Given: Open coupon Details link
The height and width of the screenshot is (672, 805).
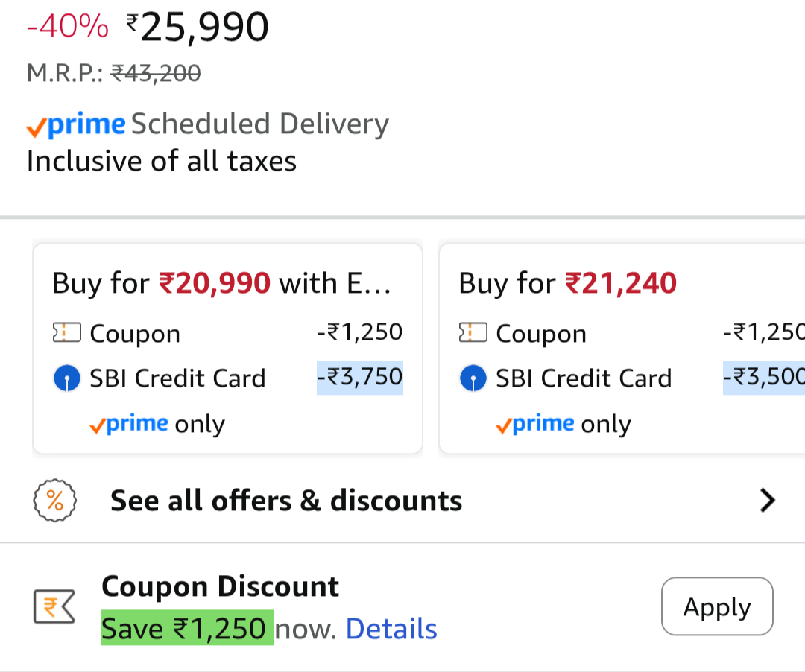Looking at the screenshot, I should (x=391, y=630).
